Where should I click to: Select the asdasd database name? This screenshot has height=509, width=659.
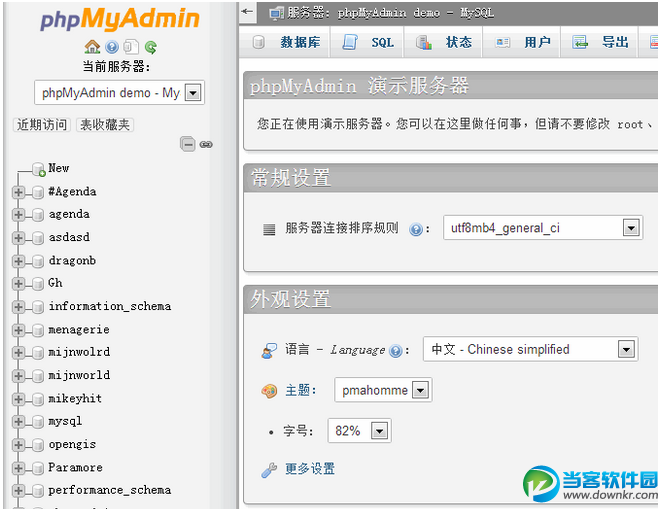69,237
